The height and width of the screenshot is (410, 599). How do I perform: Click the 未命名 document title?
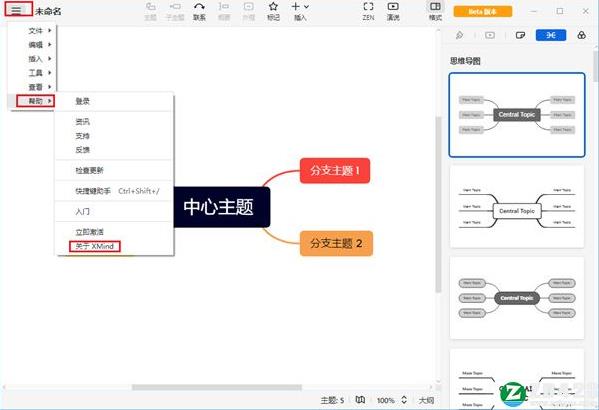click(x=48, y=11)
